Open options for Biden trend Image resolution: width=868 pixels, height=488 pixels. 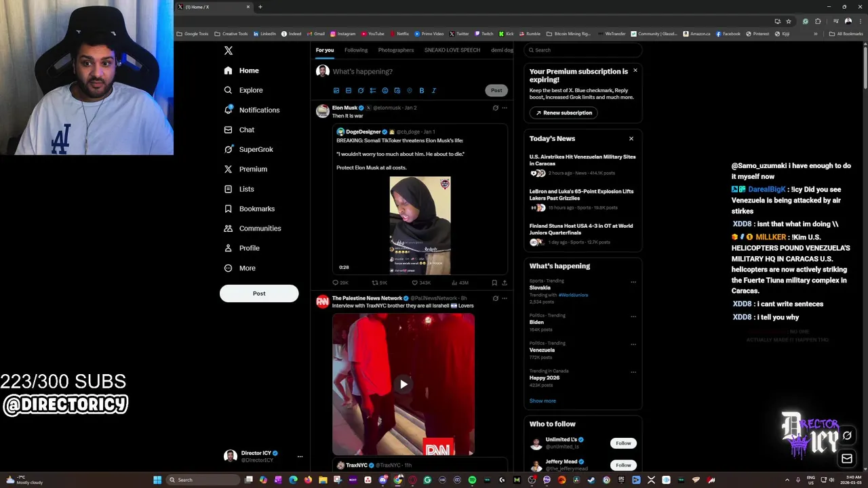tap(633, 317)
